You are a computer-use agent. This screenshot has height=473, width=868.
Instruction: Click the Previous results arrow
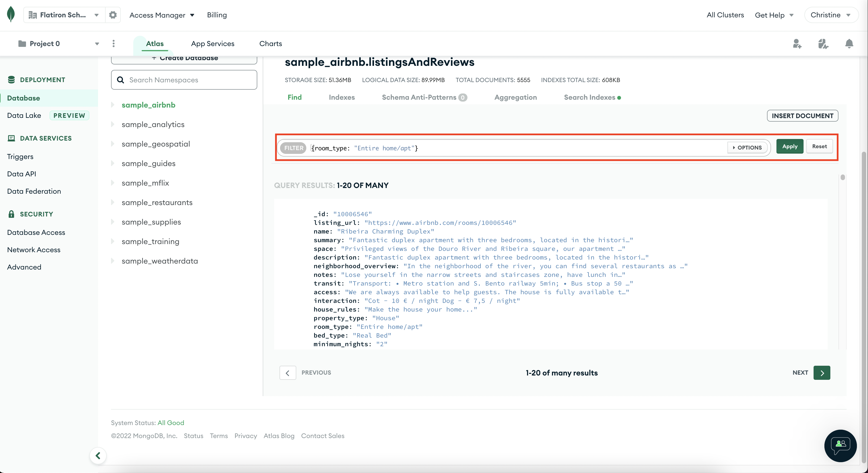point(288,373)
